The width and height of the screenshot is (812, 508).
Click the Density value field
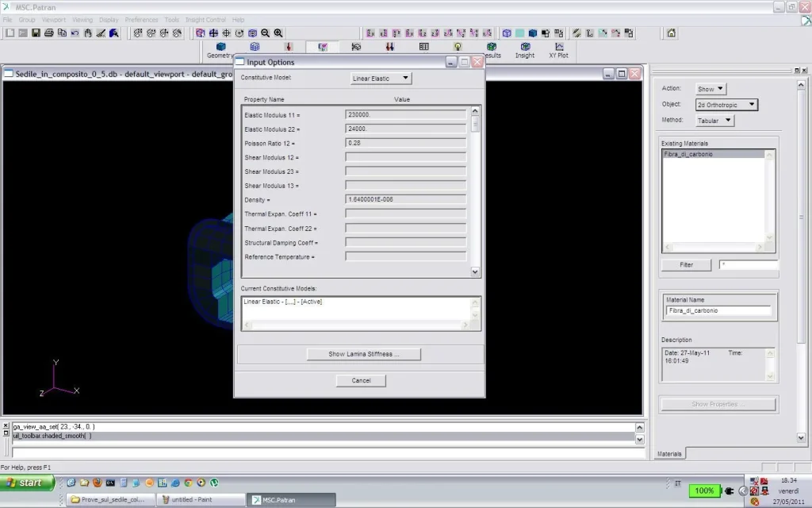click(x=405, y=199)
